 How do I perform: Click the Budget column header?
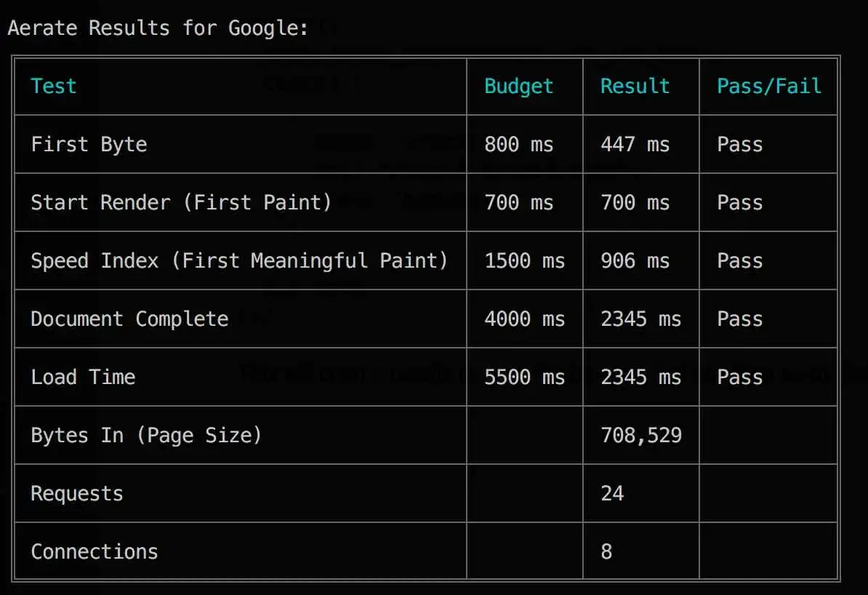click(518, 86)
